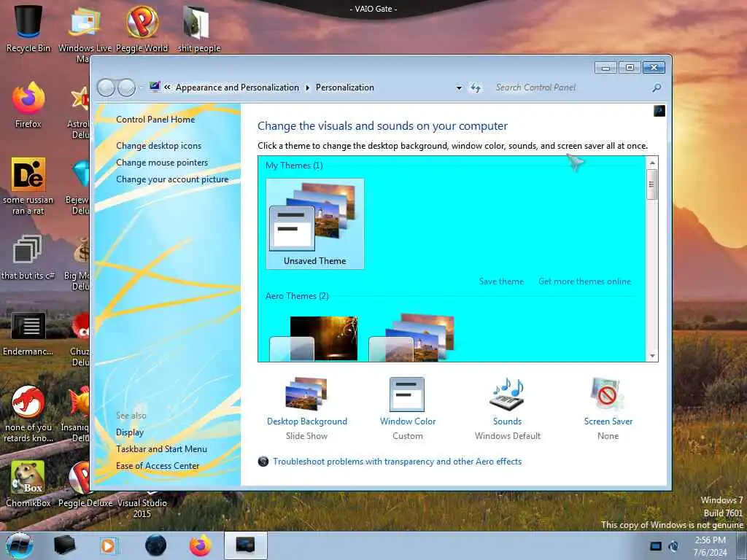
Task: Select the Unsaved Theme thumbnail
Action: [315, 224]
